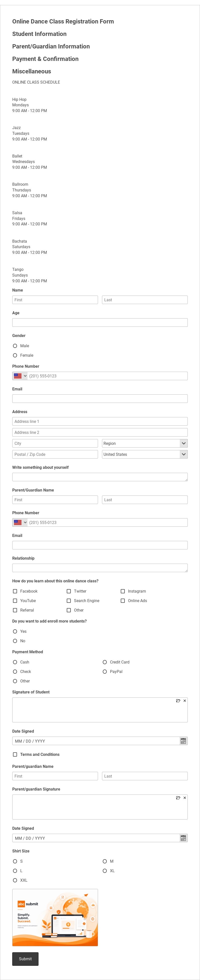Viewport: 200px width, 980px height.
Task: Click First field above Parent/guardian Signature
Action: pos(55,776)
